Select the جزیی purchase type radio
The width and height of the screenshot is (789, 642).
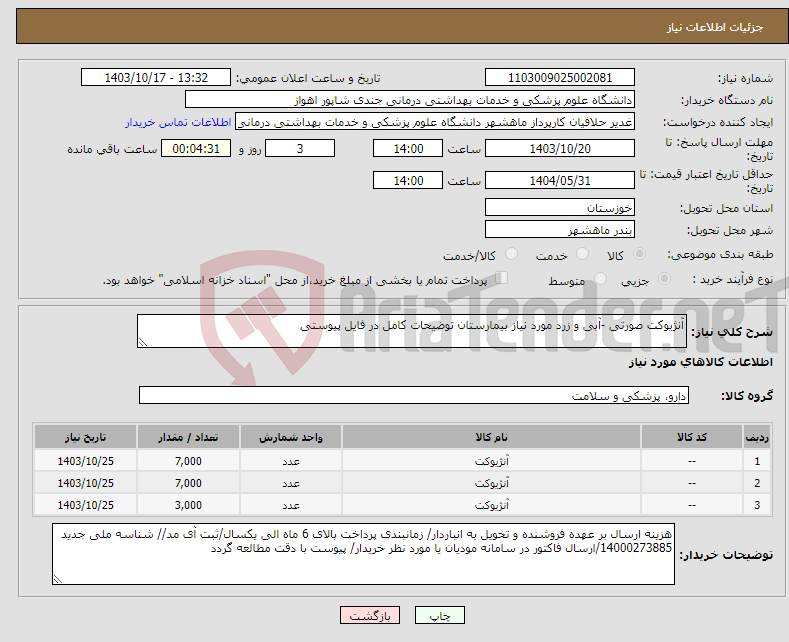(664, 279)
